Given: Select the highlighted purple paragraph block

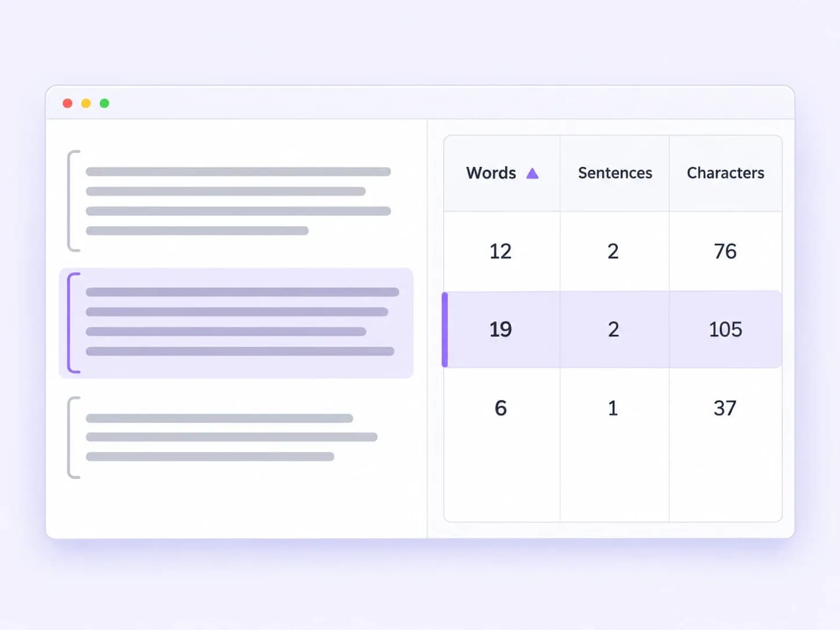Looking at the screenshot, I should click(x=236, y=323).
